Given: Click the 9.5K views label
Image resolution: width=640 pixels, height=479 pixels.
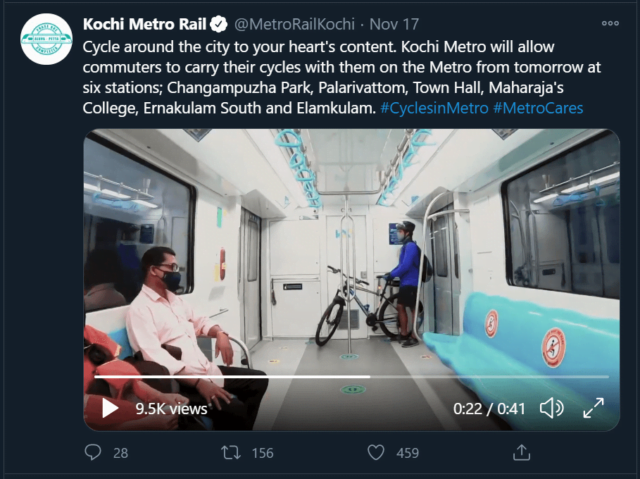Looking at the screenshot, I should pos(171,408).
